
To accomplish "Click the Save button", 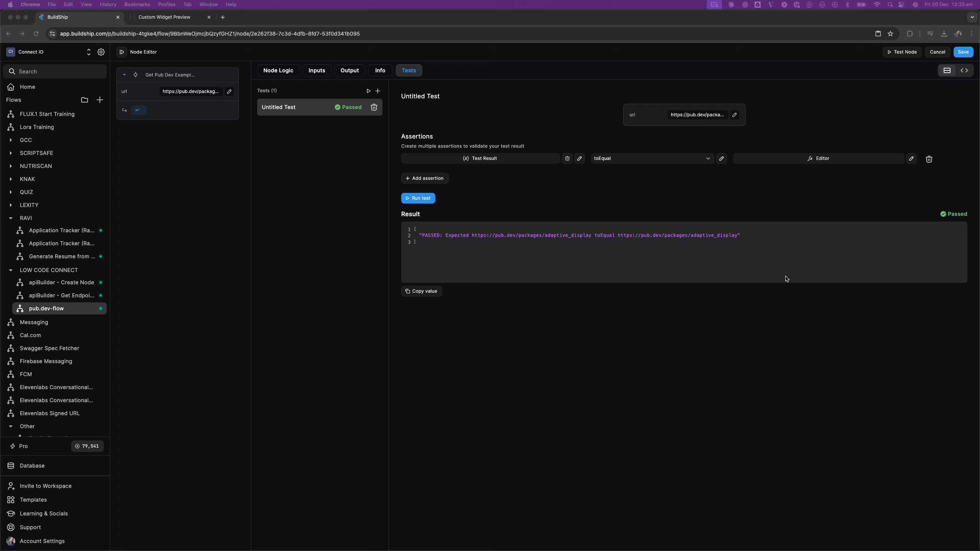I will pos(963,52).
